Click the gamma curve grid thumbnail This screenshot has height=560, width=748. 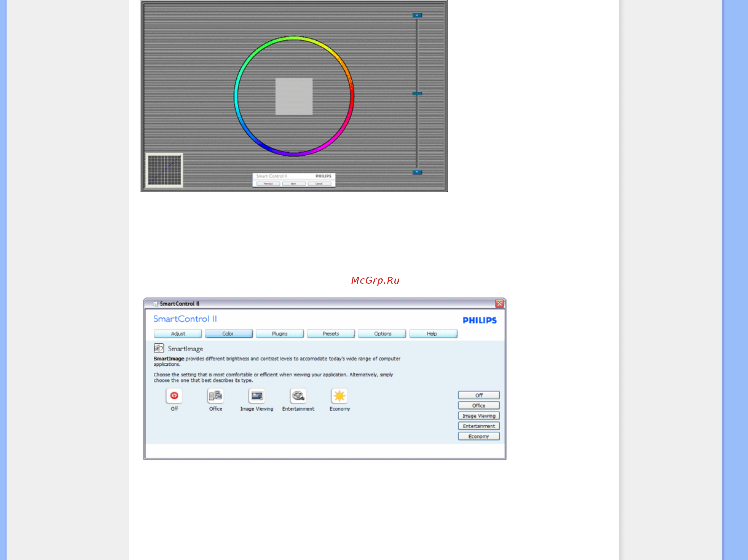tap(164, 170)
